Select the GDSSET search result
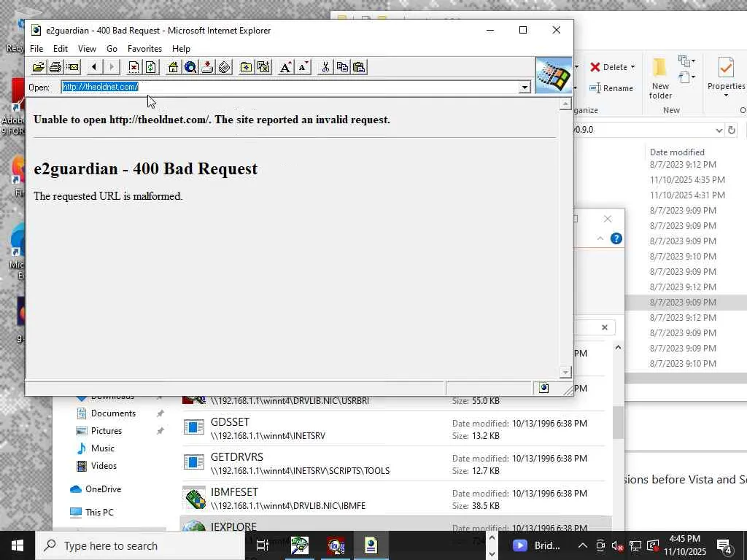This screenshot has height=560, width=747. tap(393, 428)
